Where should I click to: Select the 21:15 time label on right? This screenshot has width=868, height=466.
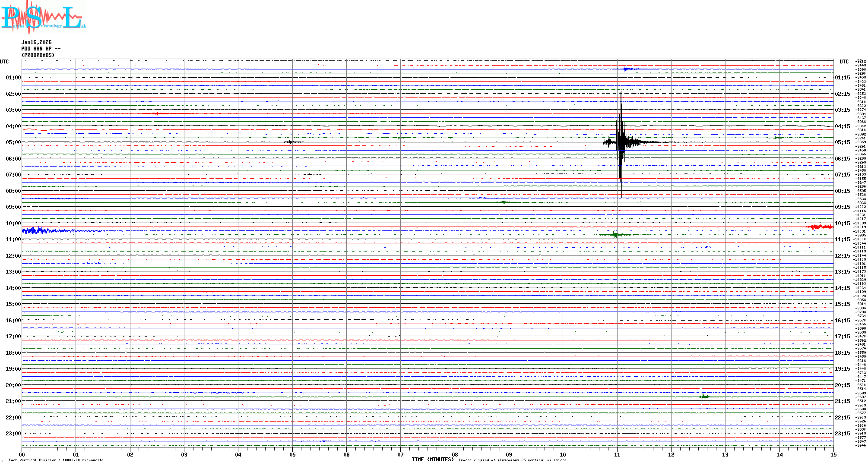842,401
